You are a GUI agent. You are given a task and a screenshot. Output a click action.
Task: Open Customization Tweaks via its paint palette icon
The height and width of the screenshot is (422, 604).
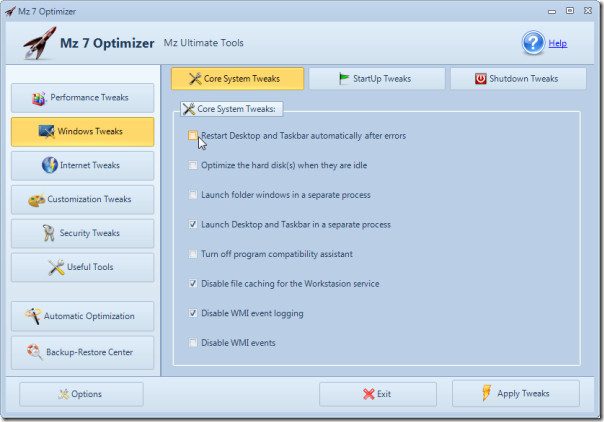(x=37, y=200)
